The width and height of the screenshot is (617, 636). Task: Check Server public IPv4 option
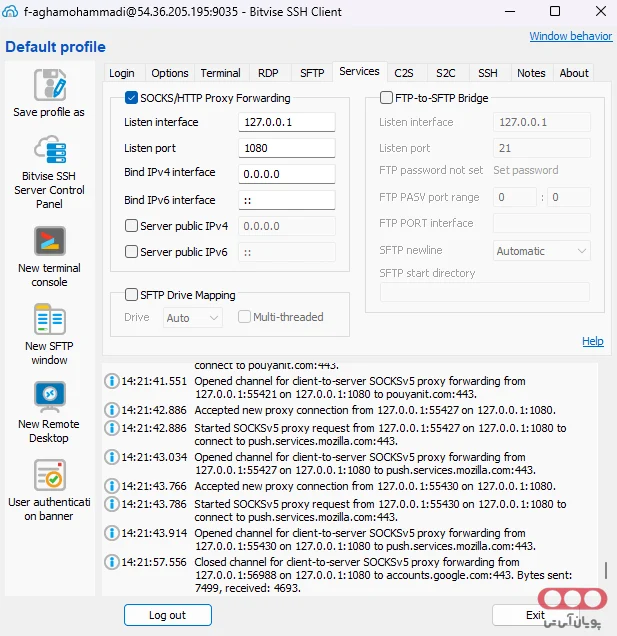131,226
